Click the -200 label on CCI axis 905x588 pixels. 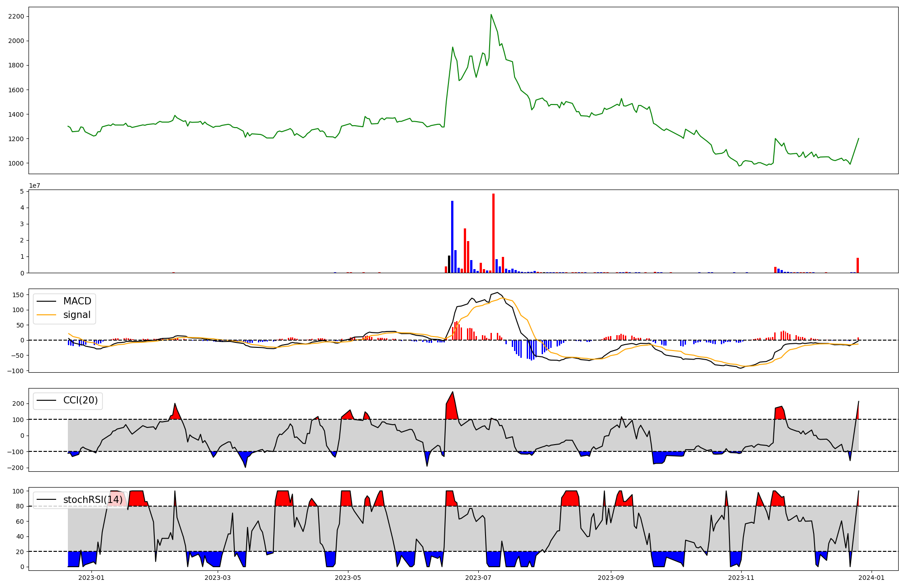(x=15, y=468)
